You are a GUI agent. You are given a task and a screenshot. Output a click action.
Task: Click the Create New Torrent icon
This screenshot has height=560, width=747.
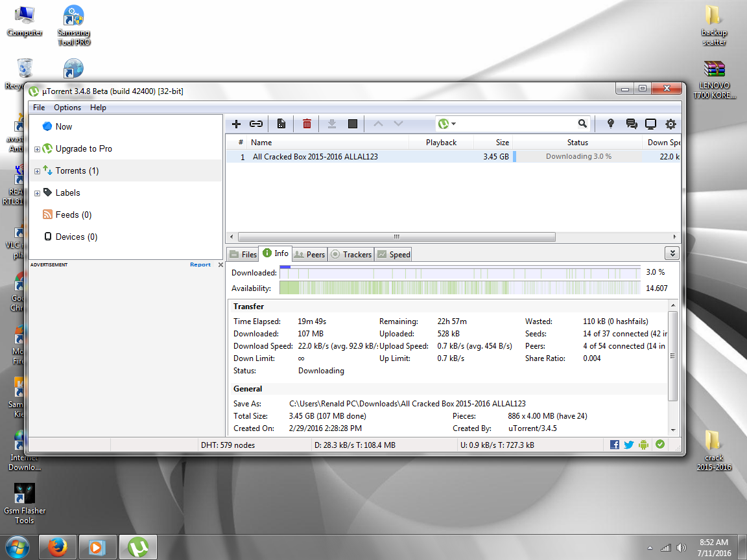(281, 124)
